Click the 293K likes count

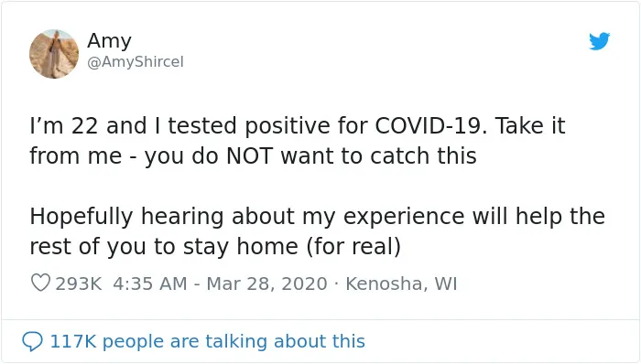(79, 284)
